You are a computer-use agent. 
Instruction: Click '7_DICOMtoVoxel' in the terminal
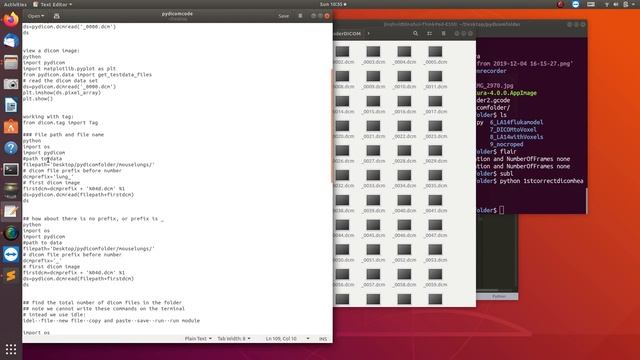(x=513, y=129)
